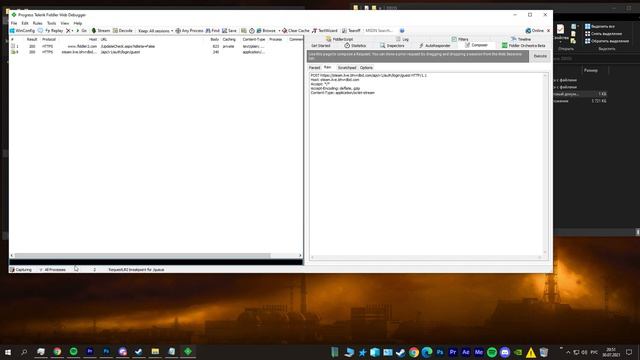Switch to the Inspectors tab

click(x=392, y=46)
